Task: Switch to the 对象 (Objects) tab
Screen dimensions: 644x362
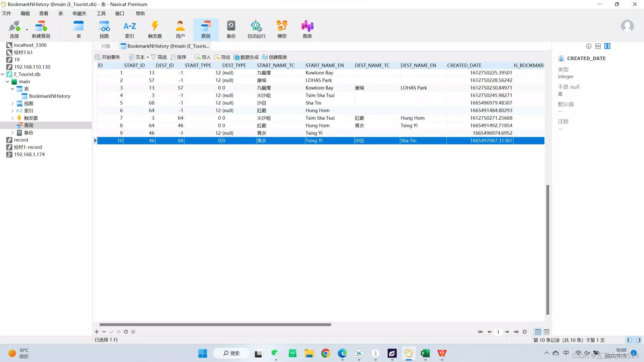Action: click(x=106, y=46)
